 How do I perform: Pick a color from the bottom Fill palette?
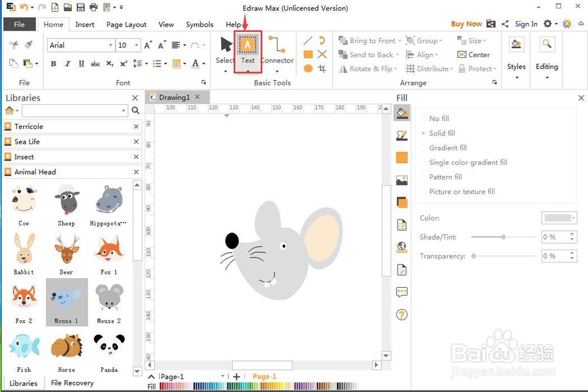point(259,386)
